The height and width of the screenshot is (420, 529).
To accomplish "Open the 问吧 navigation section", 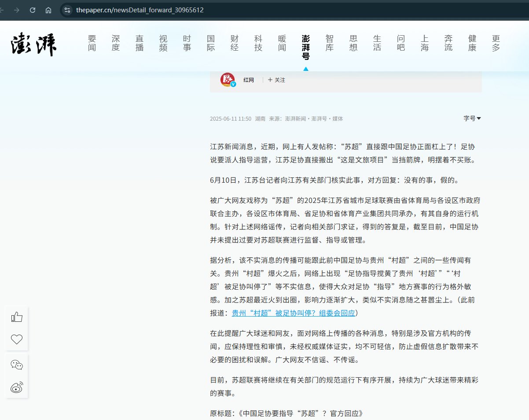I will click(x=401, y=43).
